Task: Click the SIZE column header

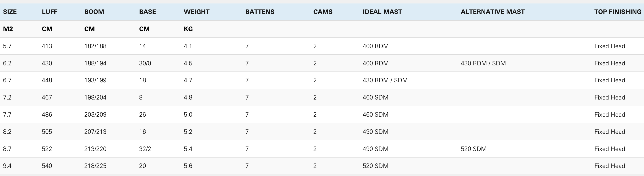Action: [10, 12]
